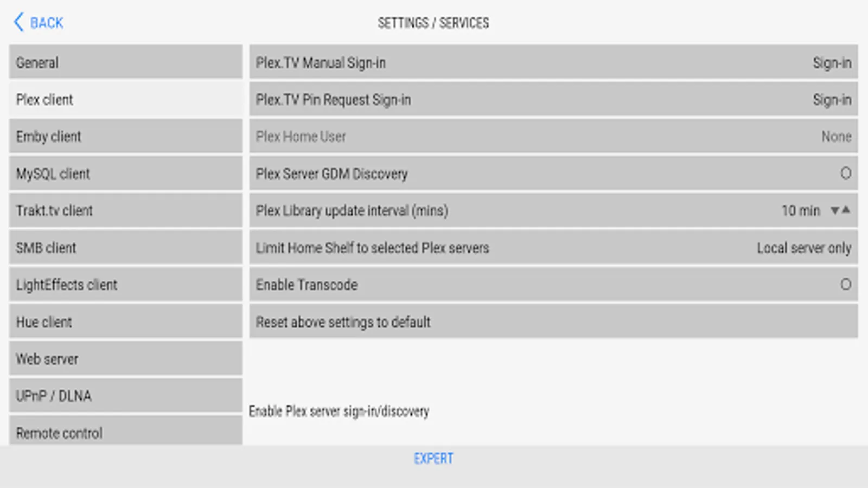Enable Transcode toggle circle

click(x=845, y=285)
